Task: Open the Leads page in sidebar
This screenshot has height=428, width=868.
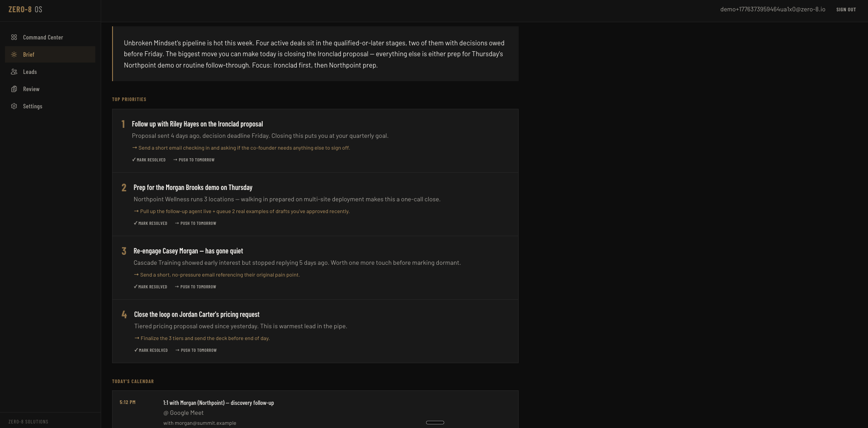Action: (x=30, y=72)
